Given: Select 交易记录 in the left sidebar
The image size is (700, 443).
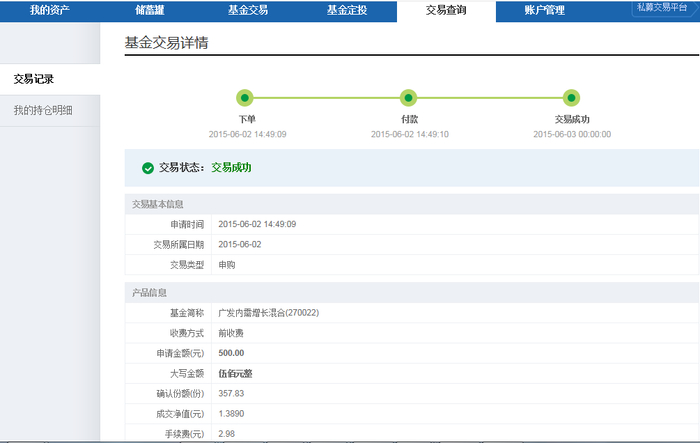Looking at the screenshot, I should click(35, 79).
